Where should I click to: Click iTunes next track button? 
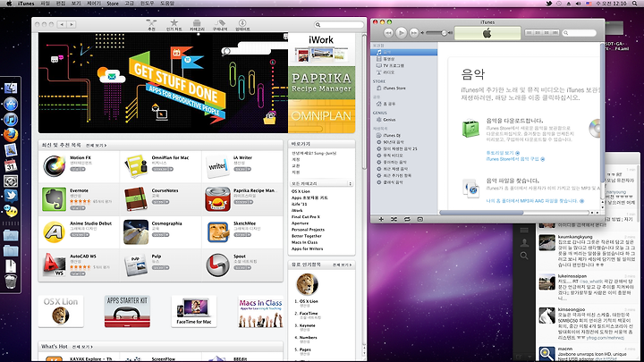click(414, 32)
